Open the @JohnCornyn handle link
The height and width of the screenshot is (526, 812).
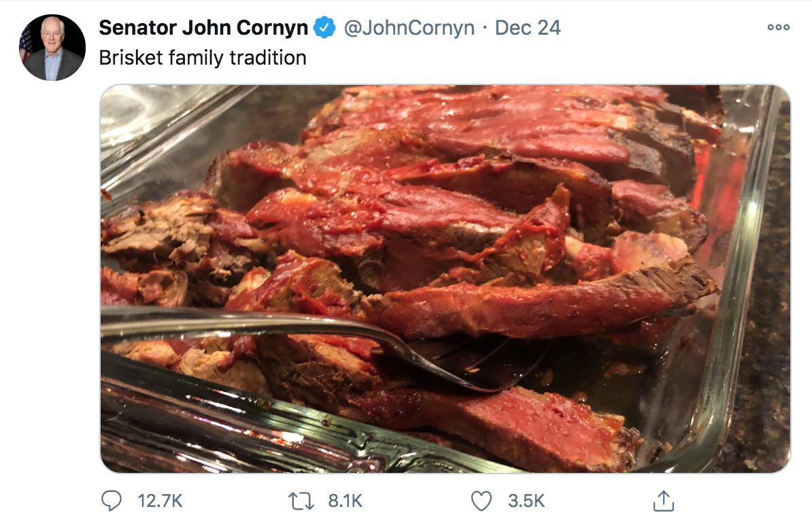409,28
